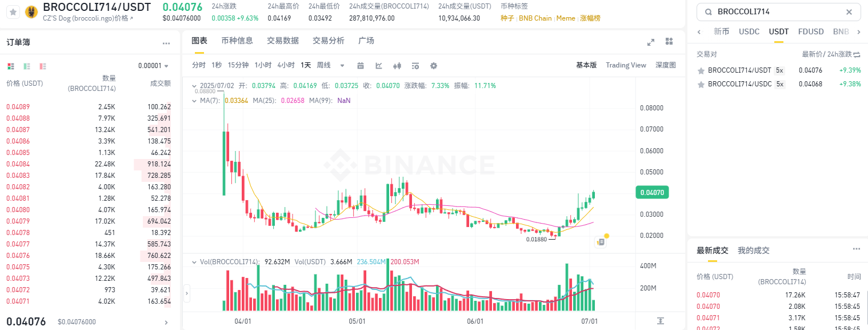Open the 0.00001 price precision dropdown
The height and width of the screenshot is (330, 868).
[154, 66]
